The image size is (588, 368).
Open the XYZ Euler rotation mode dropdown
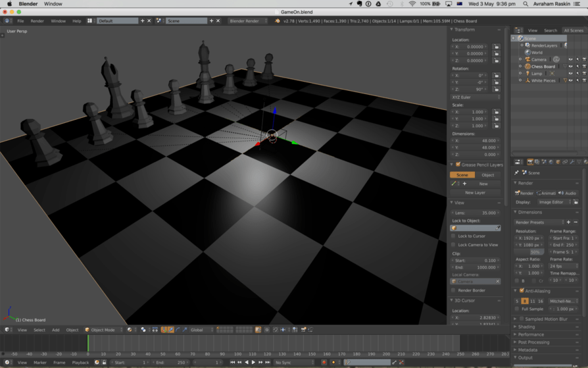point(476,97)
